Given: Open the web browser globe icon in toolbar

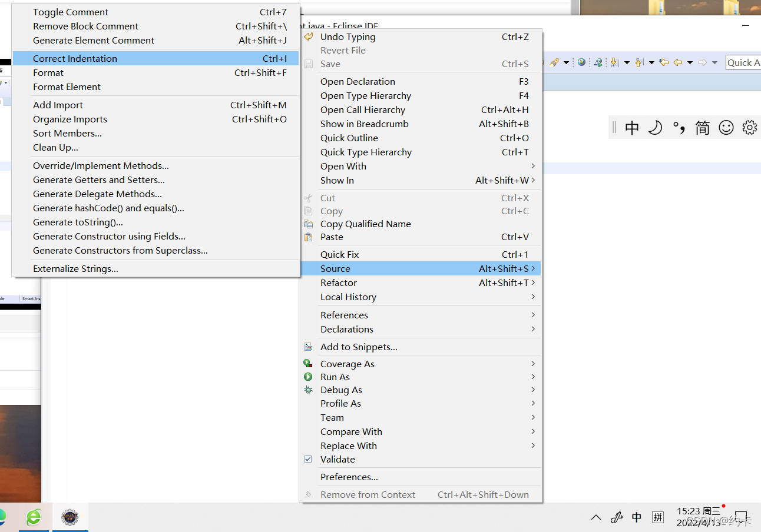Looking at the screenshot, I should click(582, 62).
